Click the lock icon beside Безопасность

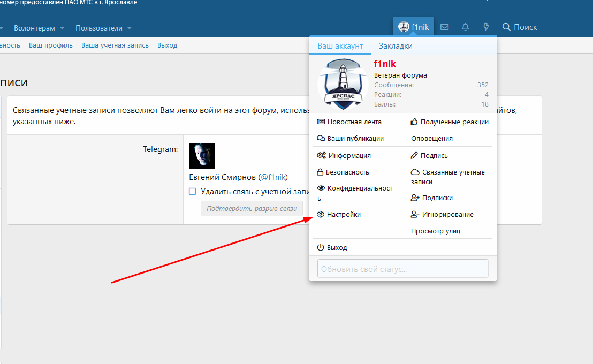coord(321,172)
